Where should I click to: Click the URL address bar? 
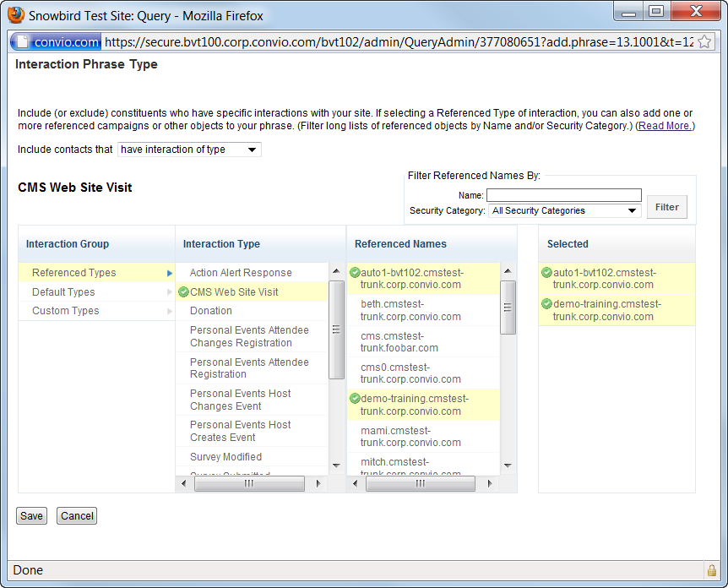(399, 41)
